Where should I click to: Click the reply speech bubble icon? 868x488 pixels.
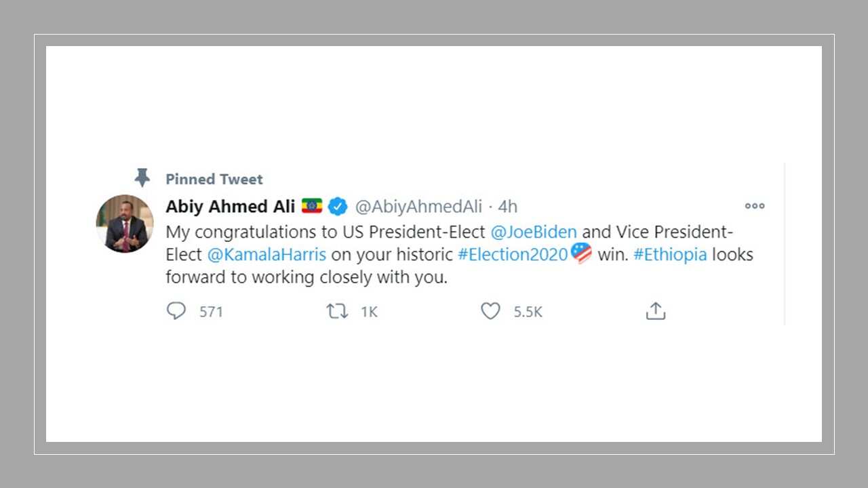pyautogui.click(x=176, y=311)
